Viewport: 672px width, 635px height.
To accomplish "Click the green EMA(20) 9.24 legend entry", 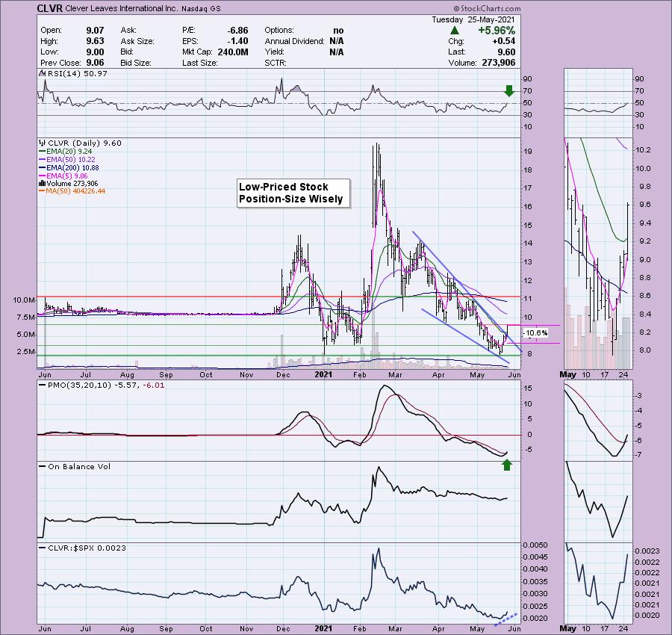I will click(65, 152).
